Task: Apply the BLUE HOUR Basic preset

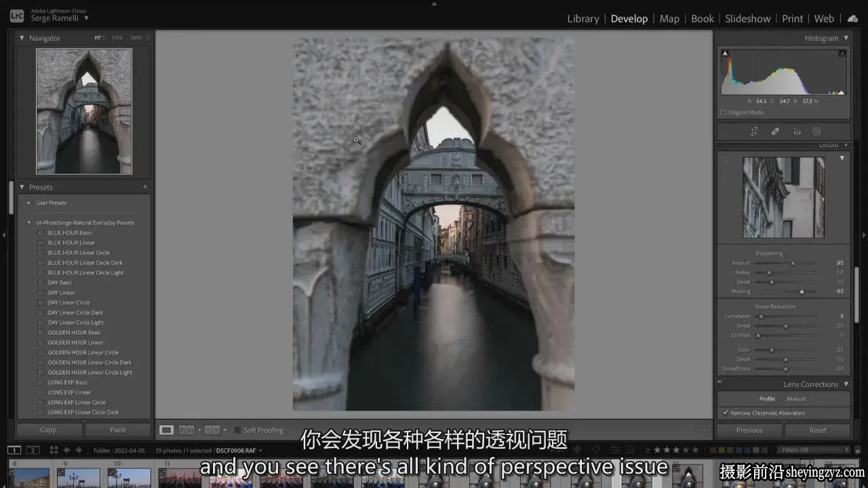Action: (x=70, y=232)
